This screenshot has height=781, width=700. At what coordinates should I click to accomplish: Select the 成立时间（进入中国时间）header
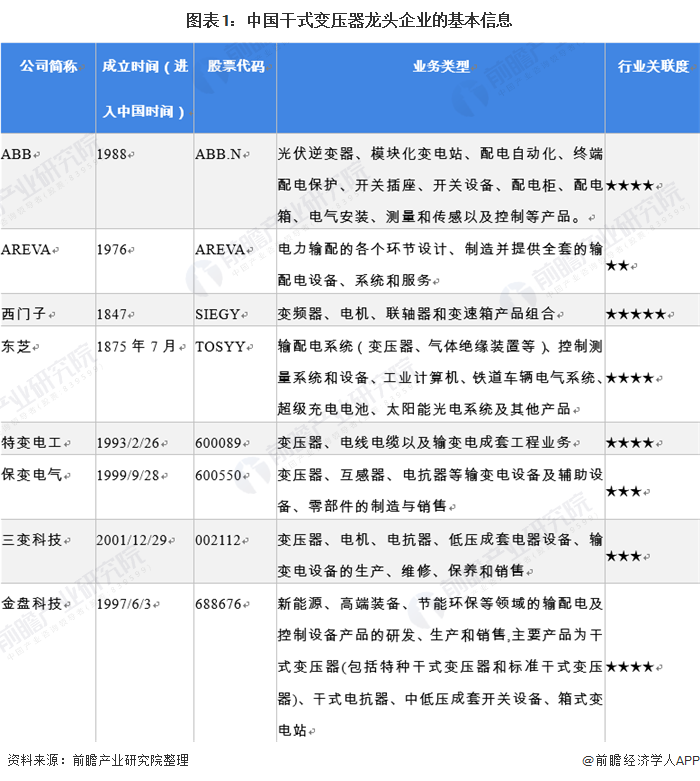pos(145,89)
